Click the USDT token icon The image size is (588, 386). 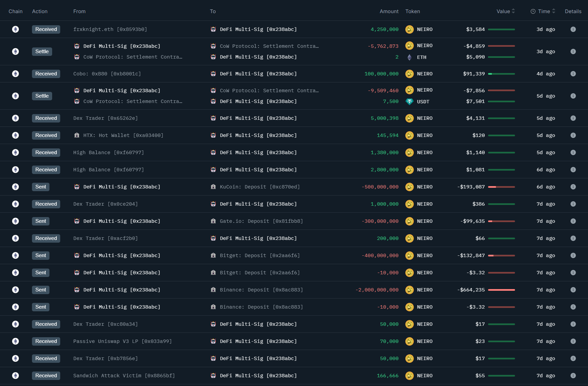[409, 102]
